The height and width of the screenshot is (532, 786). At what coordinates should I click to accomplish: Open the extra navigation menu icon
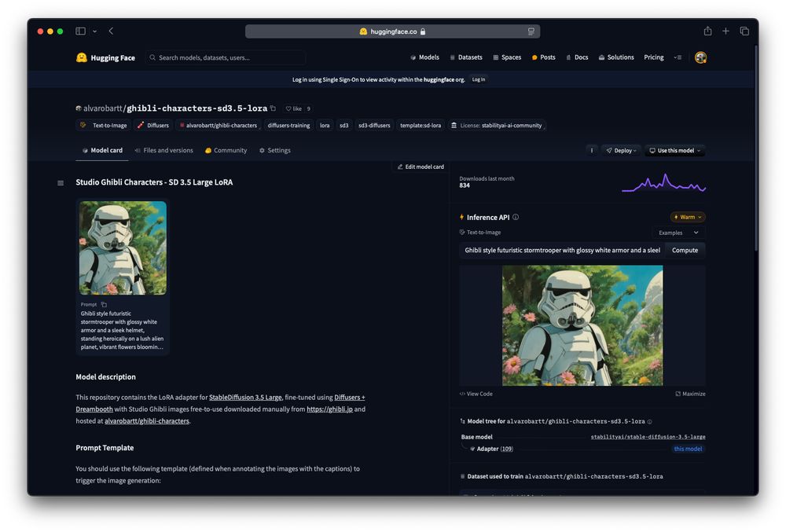tap(678, 57)
